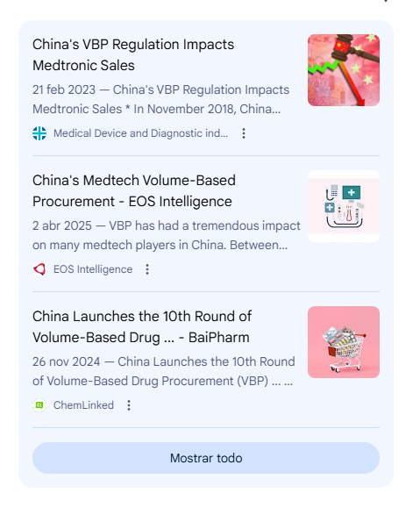Open three-dot menu next to EOS Intelligence
The image size is (420, 515).
(147, 269)
